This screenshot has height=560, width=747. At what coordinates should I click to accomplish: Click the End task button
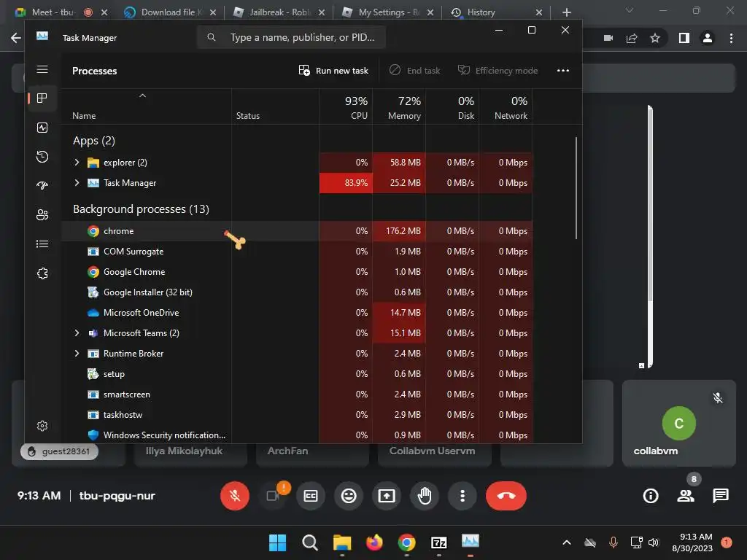414,71
